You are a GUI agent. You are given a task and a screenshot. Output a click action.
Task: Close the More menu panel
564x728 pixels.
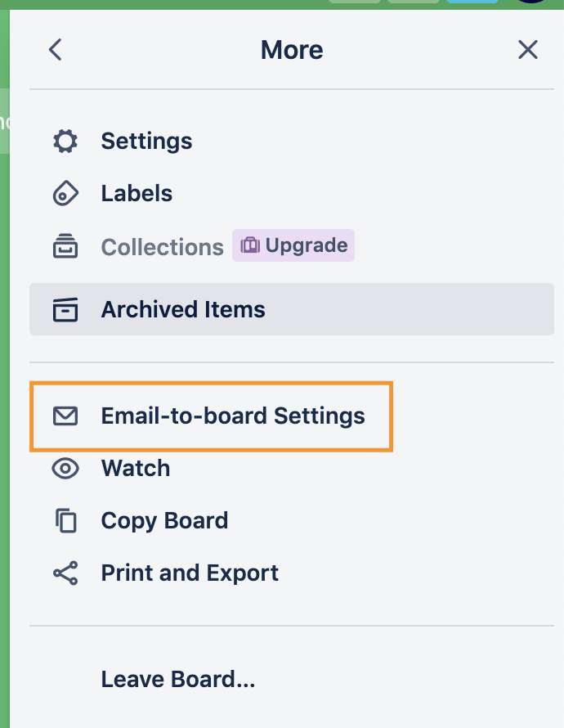point(528,50)
